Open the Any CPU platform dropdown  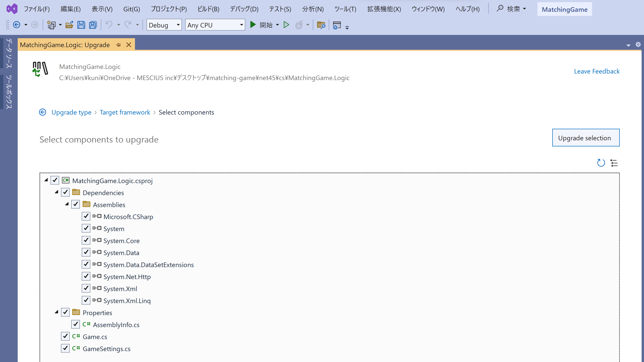[x=215, y=25]
